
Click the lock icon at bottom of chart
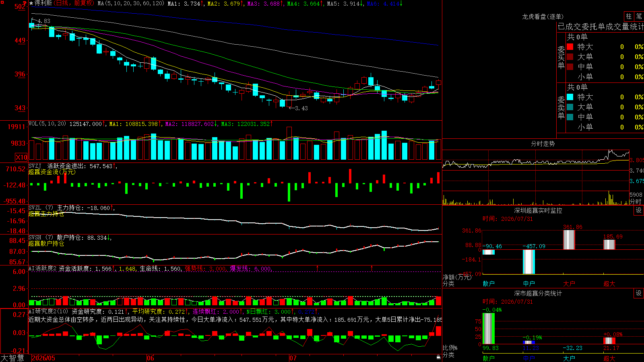point(438,357)
